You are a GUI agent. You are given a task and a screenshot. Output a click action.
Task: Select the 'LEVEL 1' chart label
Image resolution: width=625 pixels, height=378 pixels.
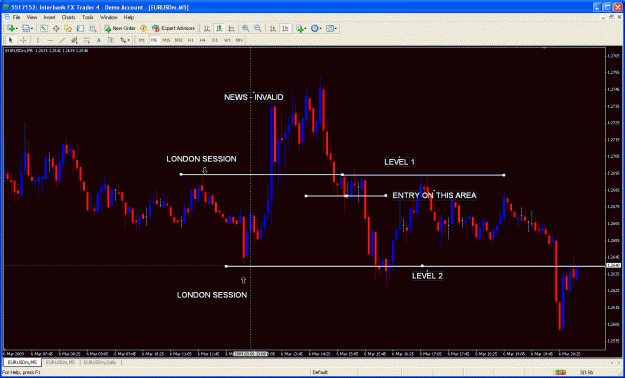point(399,162)
